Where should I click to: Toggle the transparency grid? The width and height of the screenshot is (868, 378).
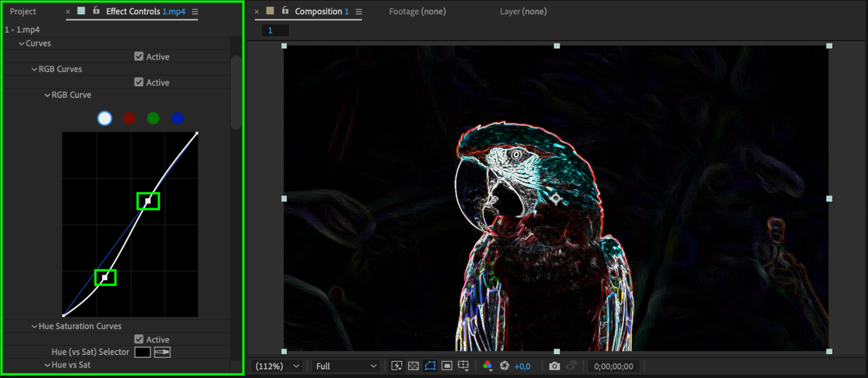tap(413, 366)
